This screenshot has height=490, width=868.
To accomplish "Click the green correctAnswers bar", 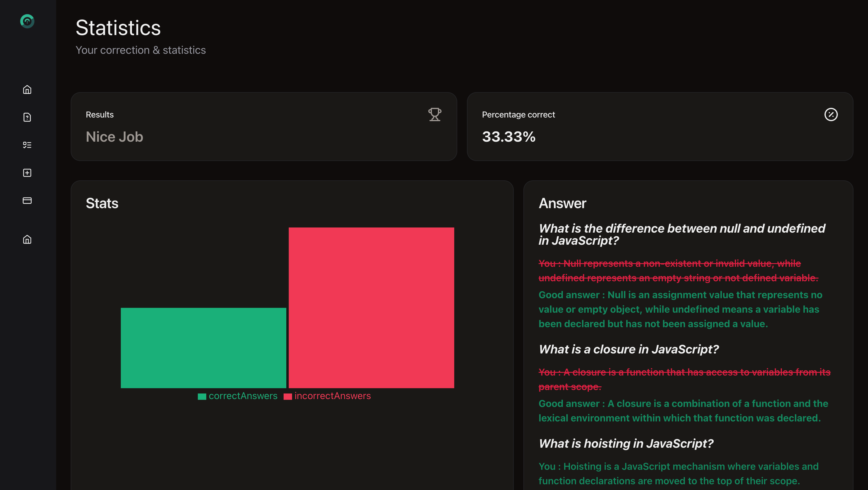I will pos(203,348).
